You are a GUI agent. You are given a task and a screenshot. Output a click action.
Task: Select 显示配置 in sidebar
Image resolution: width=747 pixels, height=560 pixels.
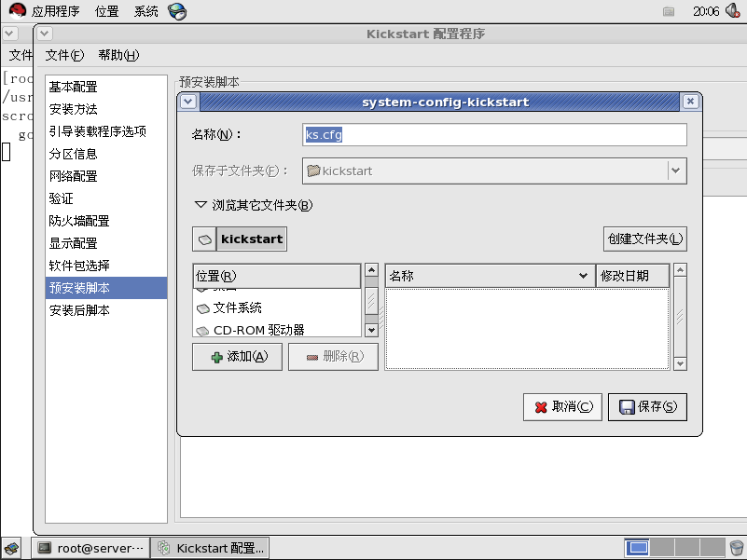pyautogui.click(x=106, y=243)
